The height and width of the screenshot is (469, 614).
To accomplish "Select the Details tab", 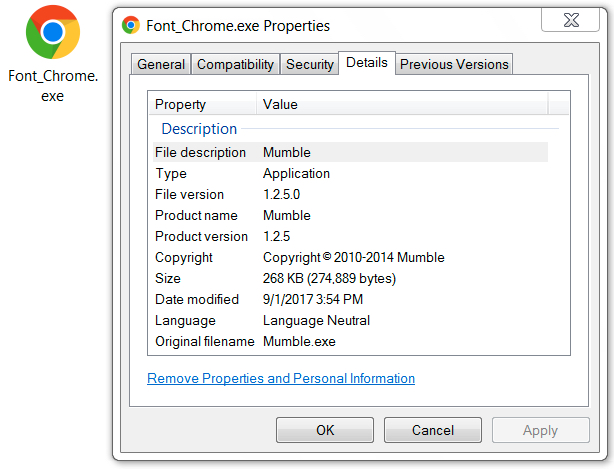I will click(x=367, y=63).
